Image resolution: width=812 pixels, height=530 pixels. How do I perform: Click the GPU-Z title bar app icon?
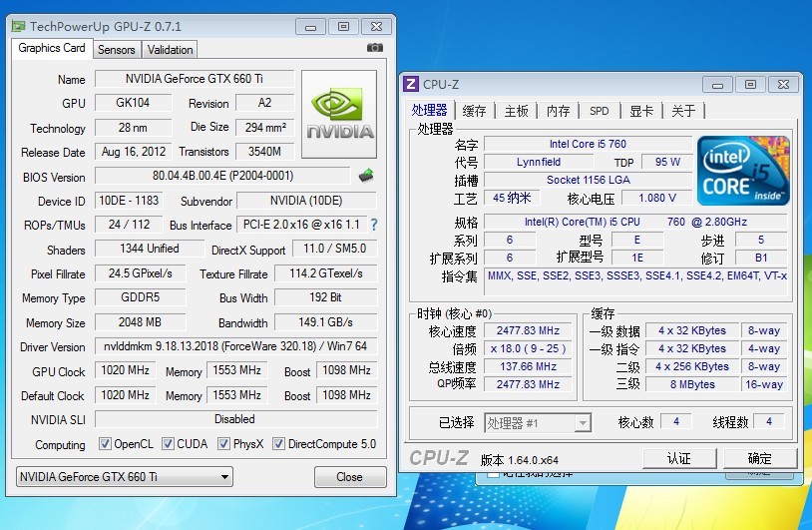tap(19, 26)
